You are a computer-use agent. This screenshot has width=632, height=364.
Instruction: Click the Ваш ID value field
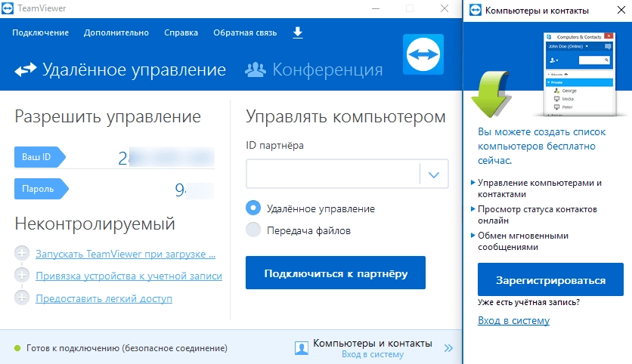point(166,157)
